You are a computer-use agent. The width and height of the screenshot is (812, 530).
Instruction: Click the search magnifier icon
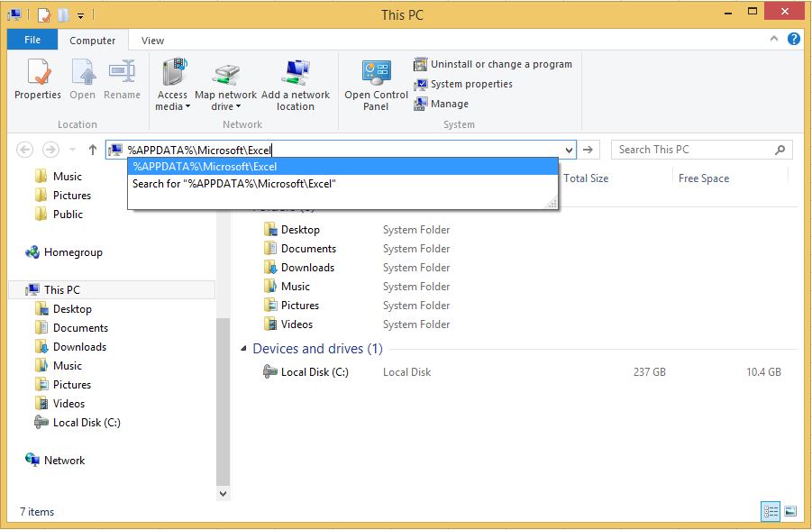click(780, 150)
